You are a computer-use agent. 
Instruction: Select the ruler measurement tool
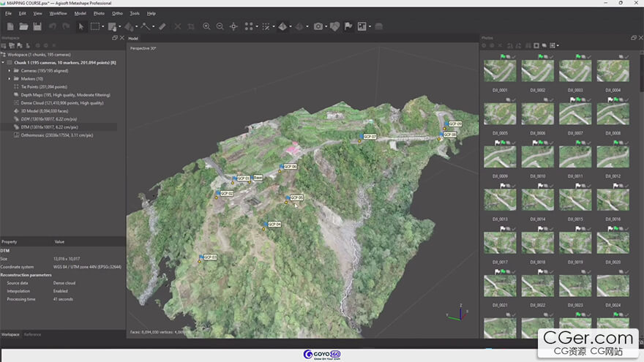coord(162,26)
